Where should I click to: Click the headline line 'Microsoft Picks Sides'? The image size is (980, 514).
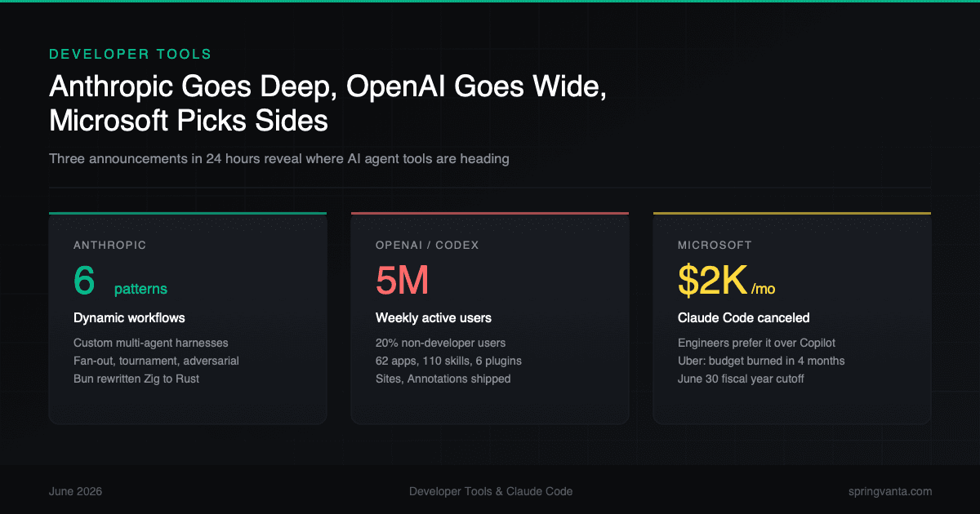tap(189, 121)
